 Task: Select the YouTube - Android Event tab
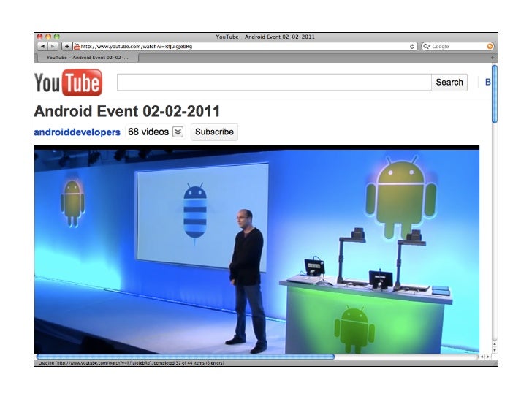[87, 58]
